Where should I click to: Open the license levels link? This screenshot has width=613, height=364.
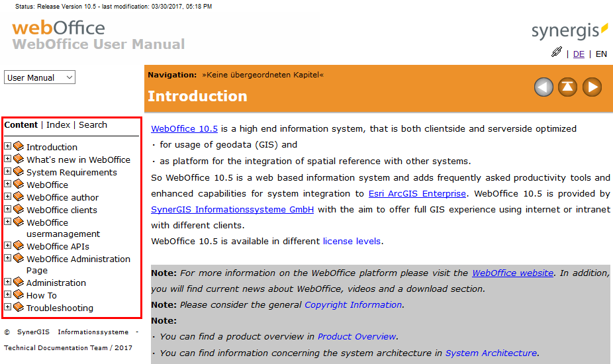352,242
